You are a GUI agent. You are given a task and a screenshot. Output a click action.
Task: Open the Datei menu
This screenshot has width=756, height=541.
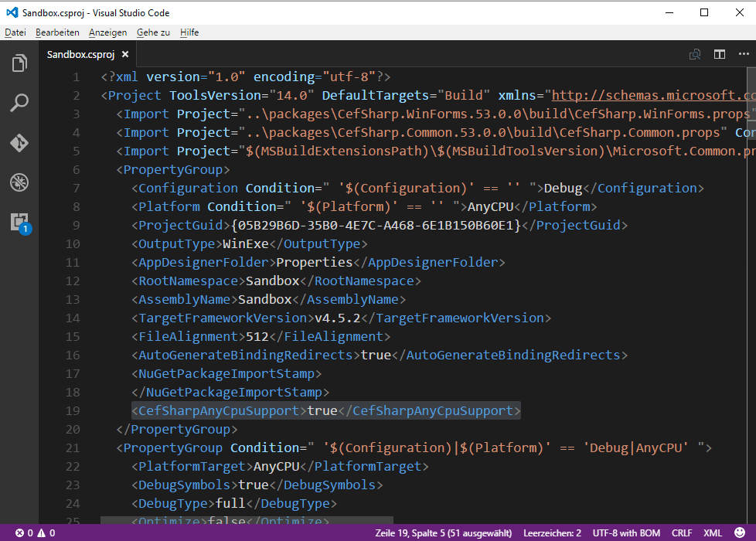pos(15,32)
